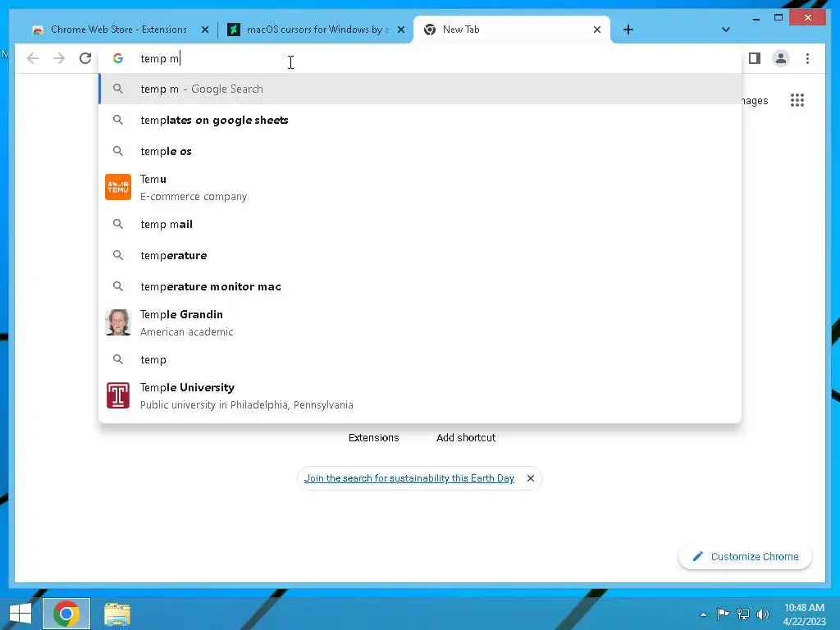Switch to macOS cursors for Windows tab
Viewport: 840px width, 630px height.
316,30
